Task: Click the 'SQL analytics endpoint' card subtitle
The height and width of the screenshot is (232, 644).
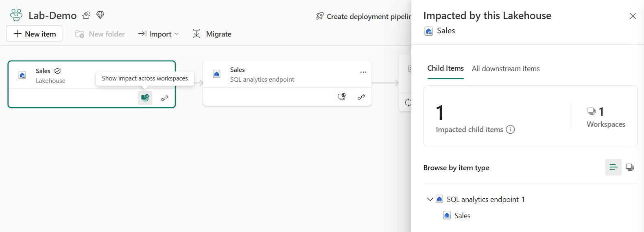Action: pyautogui.click(x=262, y=79)
